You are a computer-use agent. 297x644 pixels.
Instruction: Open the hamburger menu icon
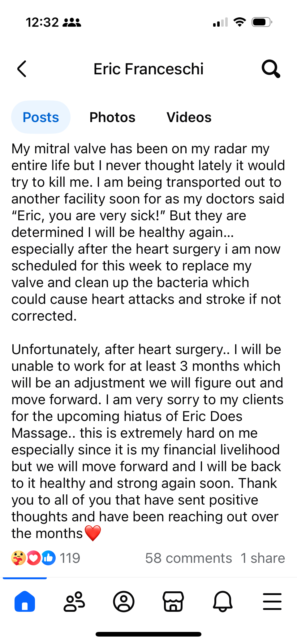tap(272, 601)
